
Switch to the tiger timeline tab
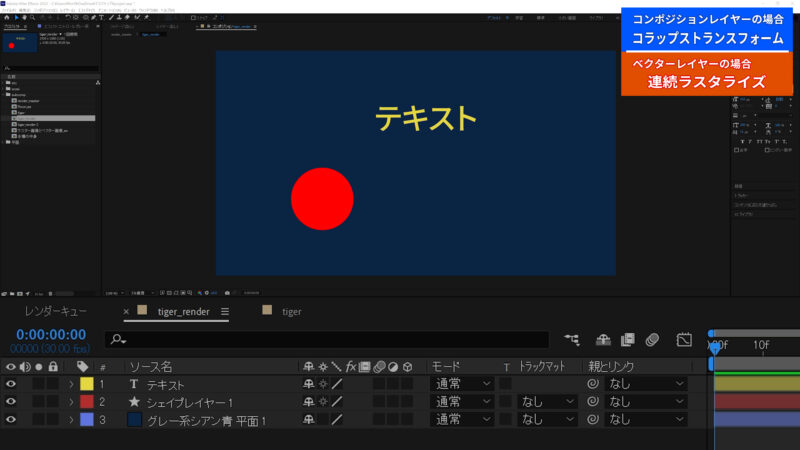click(x=291, y=312)
